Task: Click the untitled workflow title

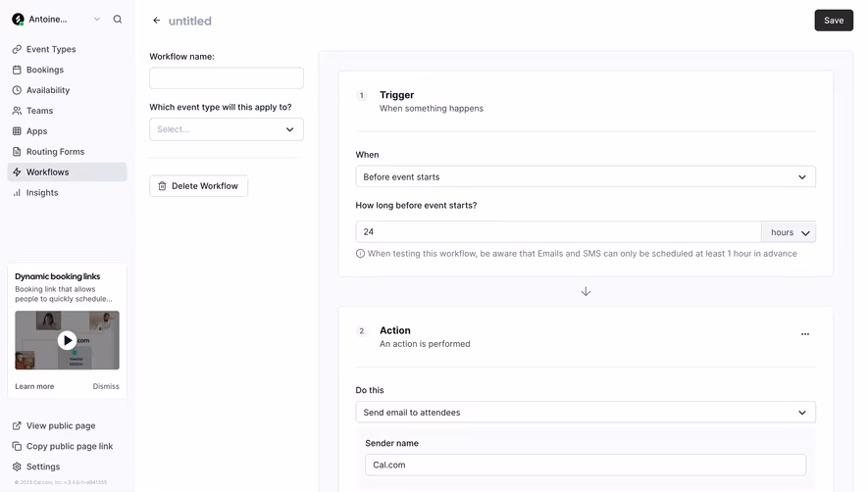Action: 190,21
